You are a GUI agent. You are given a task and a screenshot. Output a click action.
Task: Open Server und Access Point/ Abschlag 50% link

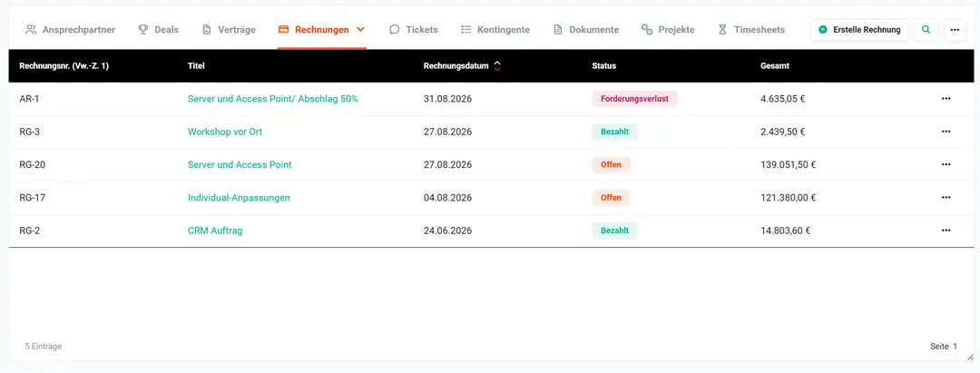(273, 99)
